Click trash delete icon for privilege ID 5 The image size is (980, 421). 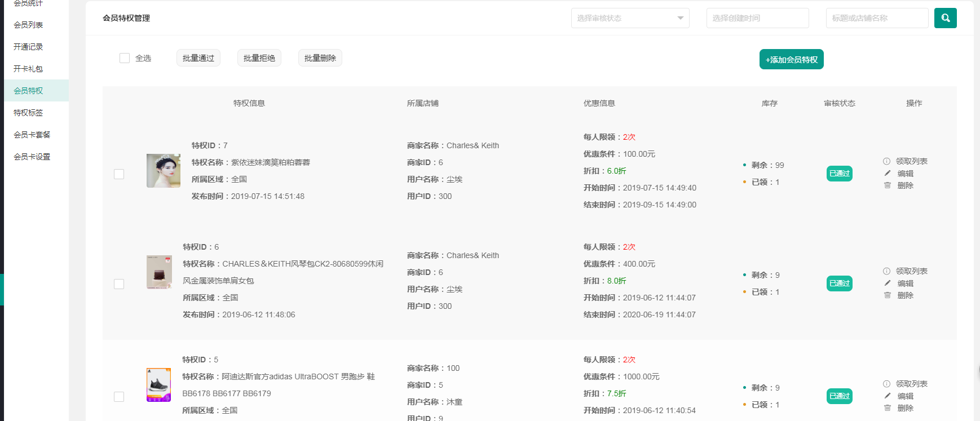tap(888, 408)
